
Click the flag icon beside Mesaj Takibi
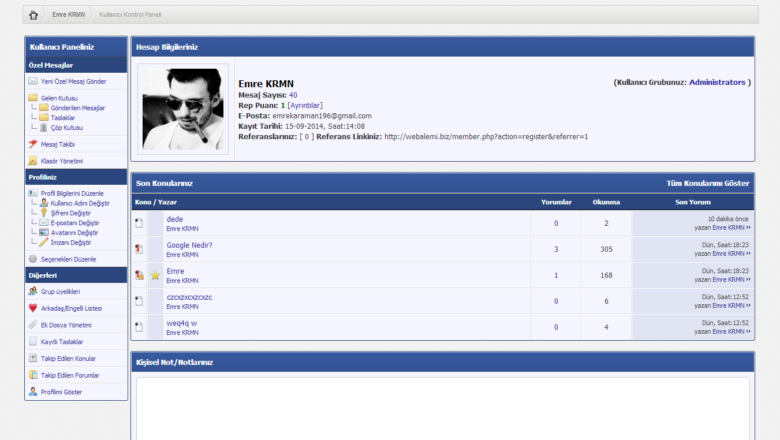tap(33, 144)
